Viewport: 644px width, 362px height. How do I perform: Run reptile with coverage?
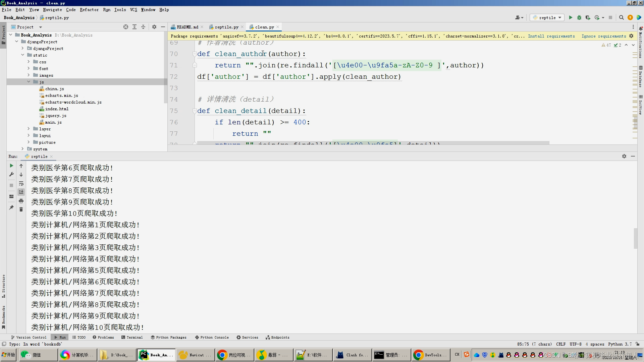click(588, 17)
